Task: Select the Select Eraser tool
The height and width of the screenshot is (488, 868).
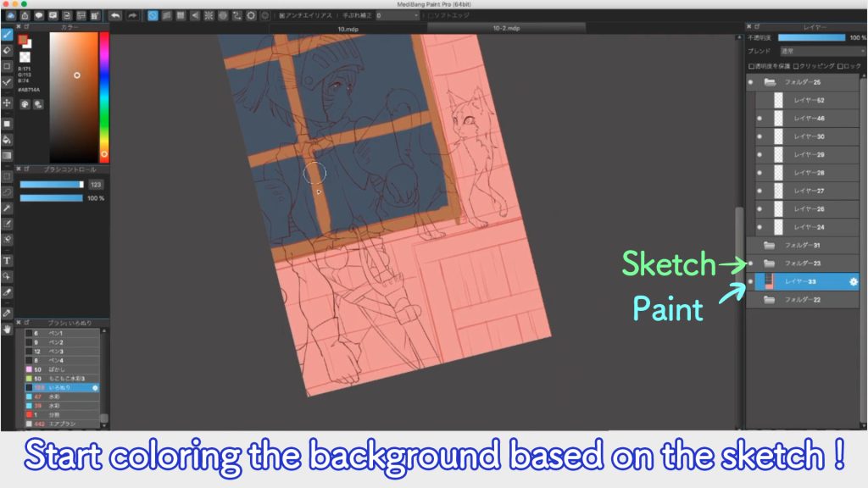Action: tap(7, 240)
